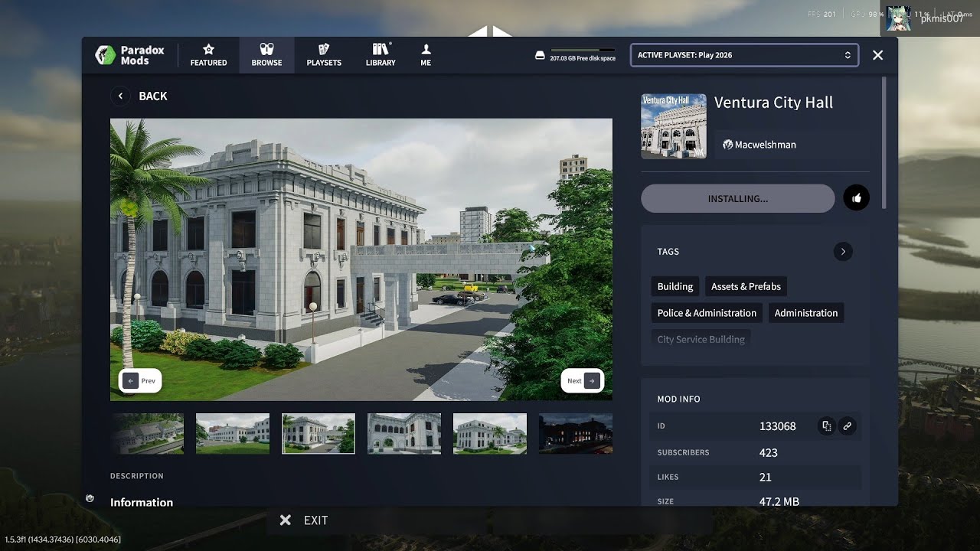Click the DESCRIPTION section label

point(136,476)
